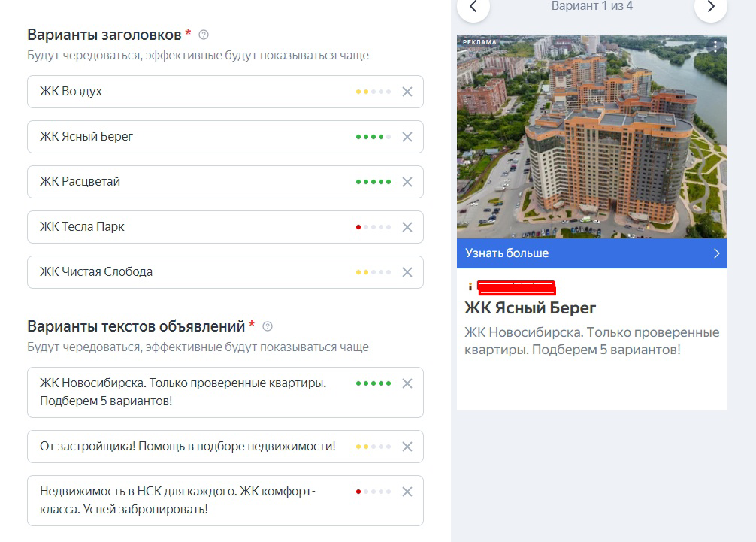Click red rating dots for ЖК Тесла Парк
756x542 pixels.
click(x=373, y=227)
